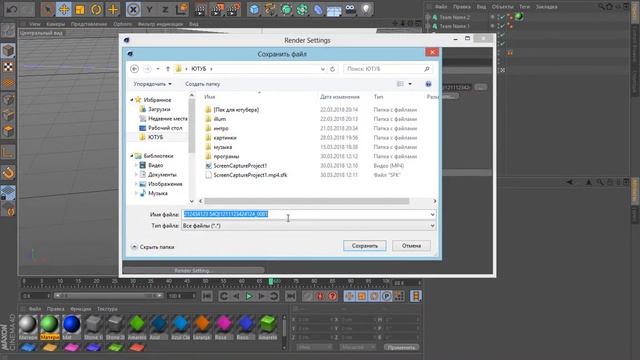
Task: Click the Создать папку button
Action: pyautogui.click(x=202, y=84)
